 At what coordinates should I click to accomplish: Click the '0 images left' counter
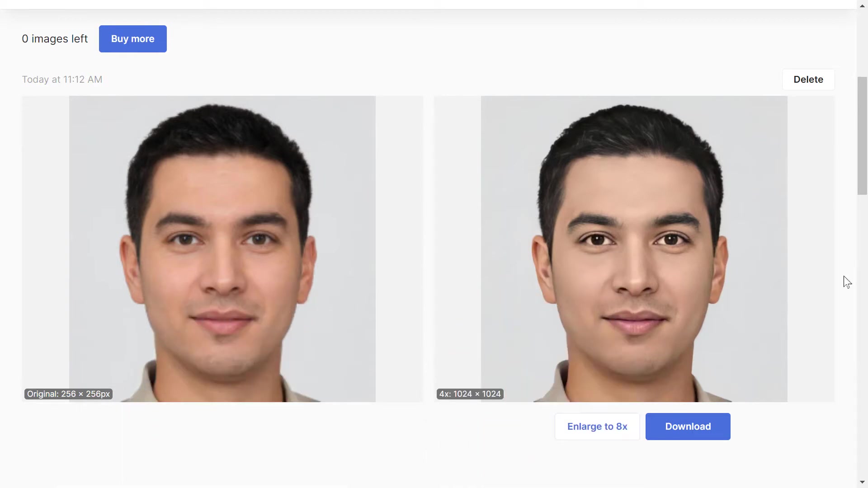coord(55,39)
